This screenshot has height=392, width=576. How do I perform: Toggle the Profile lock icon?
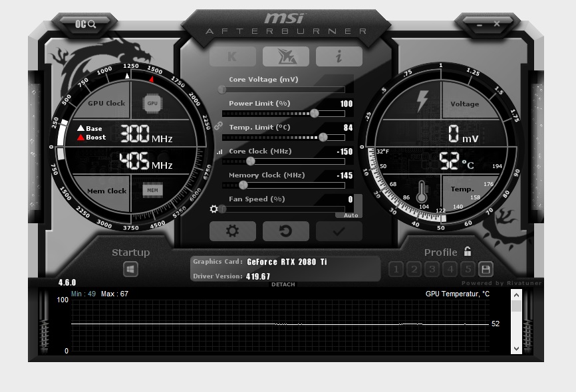468,251
